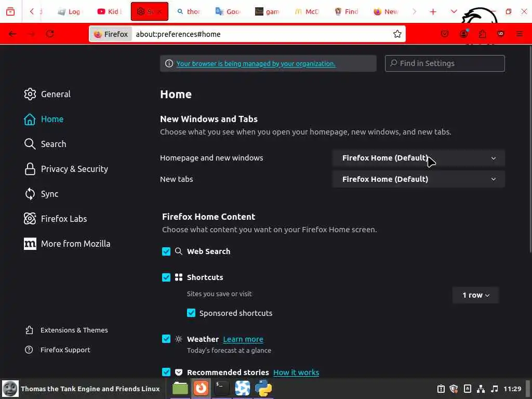532x399 pixels.
Task: Open the file manager from the taskbar
Action: (x=180, y=389)
